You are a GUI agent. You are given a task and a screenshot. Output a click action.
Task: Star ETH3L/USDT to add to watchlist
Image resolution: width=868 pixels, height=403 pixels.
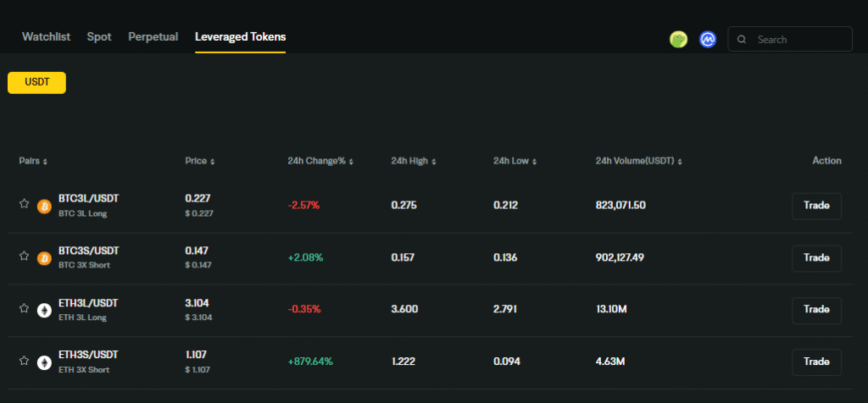tap(24, 308)
